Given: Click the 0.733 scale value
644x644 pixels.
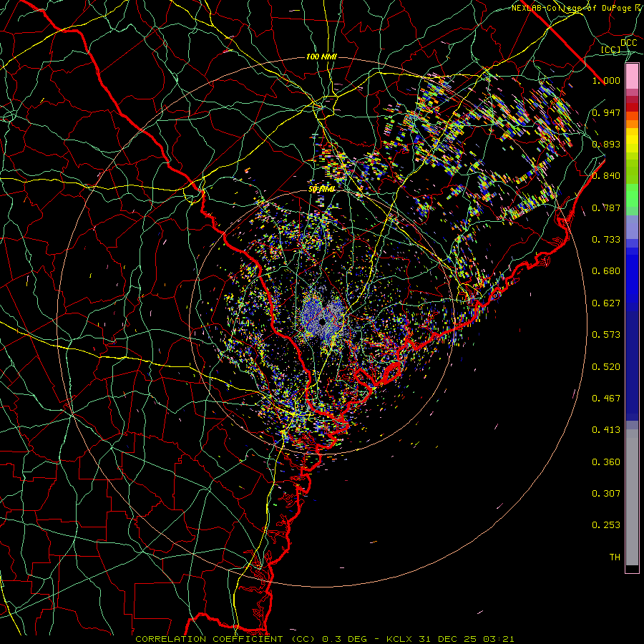Looking at the screenshot, I should coord(606,240).
